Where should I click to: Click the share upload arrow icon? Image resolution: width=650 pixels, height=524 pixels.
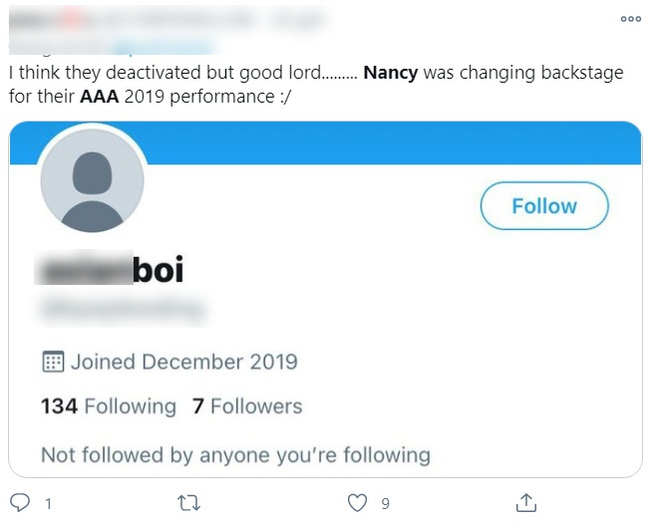[x=525, y=502]
